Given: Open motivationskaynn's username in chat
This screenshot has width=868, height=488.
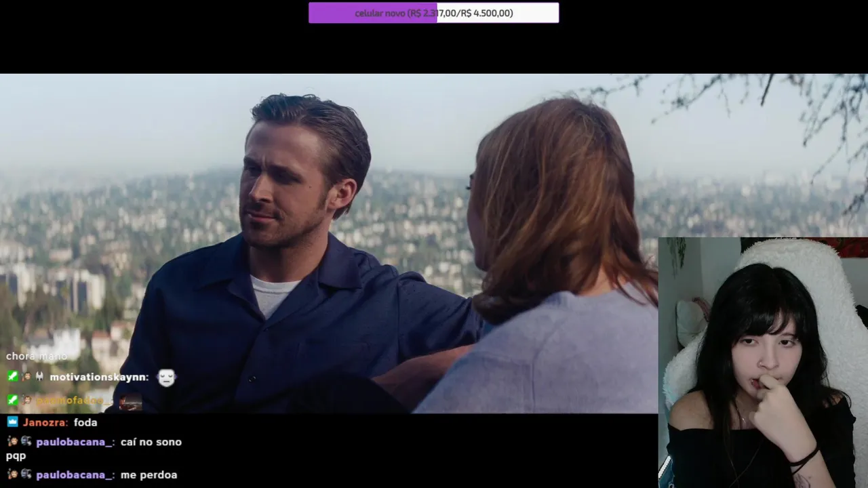Looking at the screenshot, I should pos(99,378).
